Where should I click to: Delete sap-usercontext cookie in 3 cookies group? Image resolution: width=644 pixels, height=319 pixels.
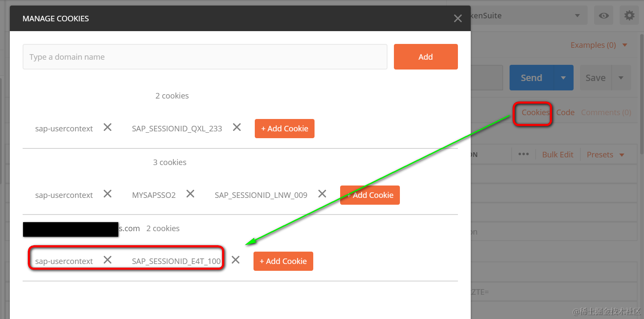coord(108,194)
